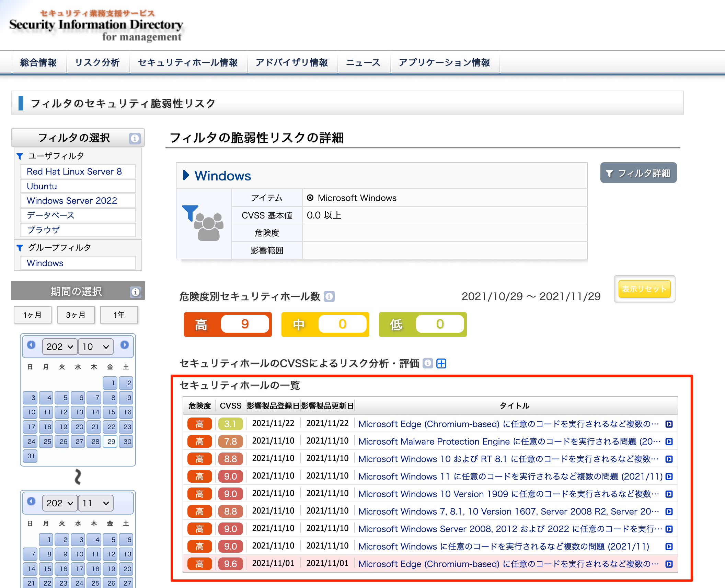Image resolution: width=725 pixels, height=588 pixels.
Task: Go to previous month in November calendar
Action: [x=31, y=501]
